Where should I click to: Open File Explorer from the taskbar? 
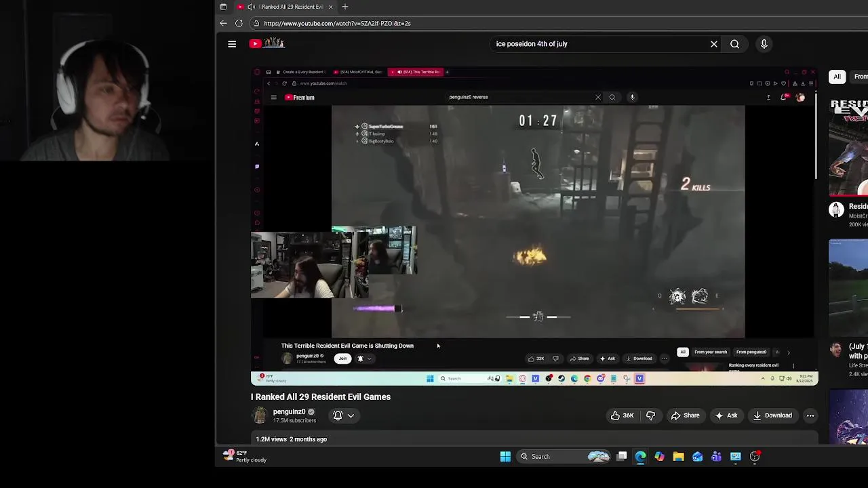[678, 457]
